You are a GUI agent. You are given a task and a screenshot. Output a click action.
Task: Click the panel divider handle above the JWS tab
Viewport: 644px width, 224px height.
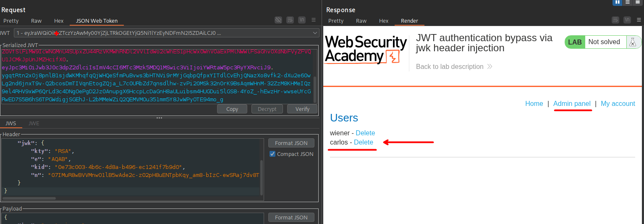[159, 118]
